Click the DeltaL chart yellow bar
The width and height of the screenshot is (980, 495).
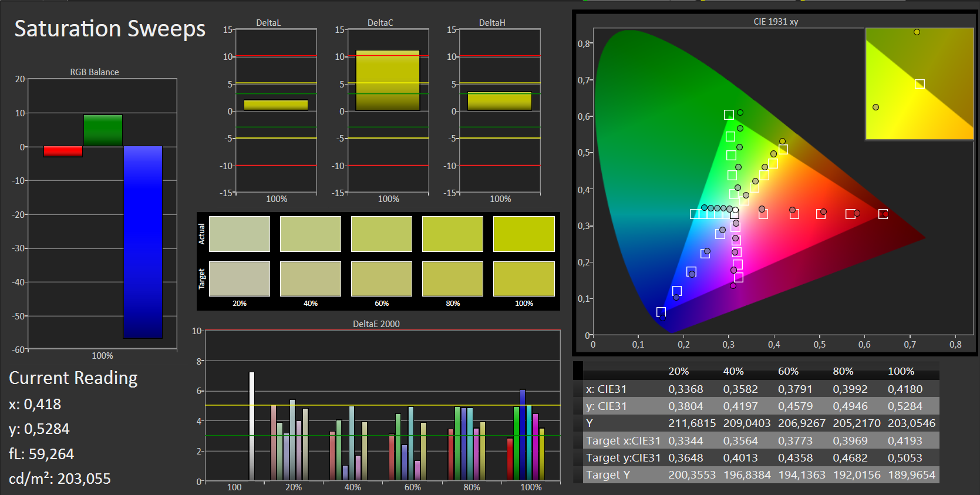point(276,105)
